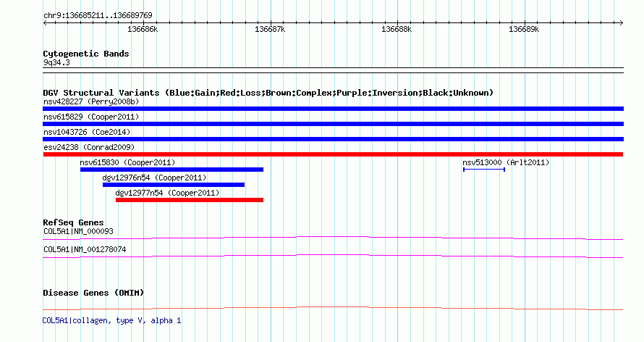This screenshot has width=644, height=342.
Task: Click the nsv1043726 (Coe2014) label
Action: coord(87,132)
